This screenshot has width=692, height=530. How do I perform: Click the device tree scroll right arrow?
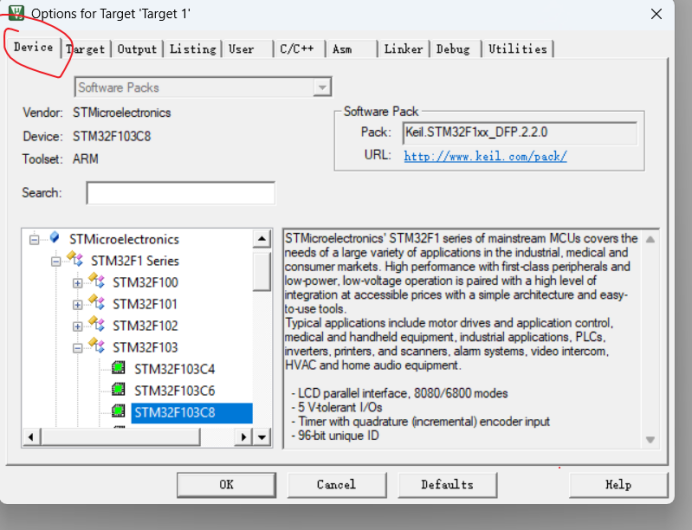(244, 437)
